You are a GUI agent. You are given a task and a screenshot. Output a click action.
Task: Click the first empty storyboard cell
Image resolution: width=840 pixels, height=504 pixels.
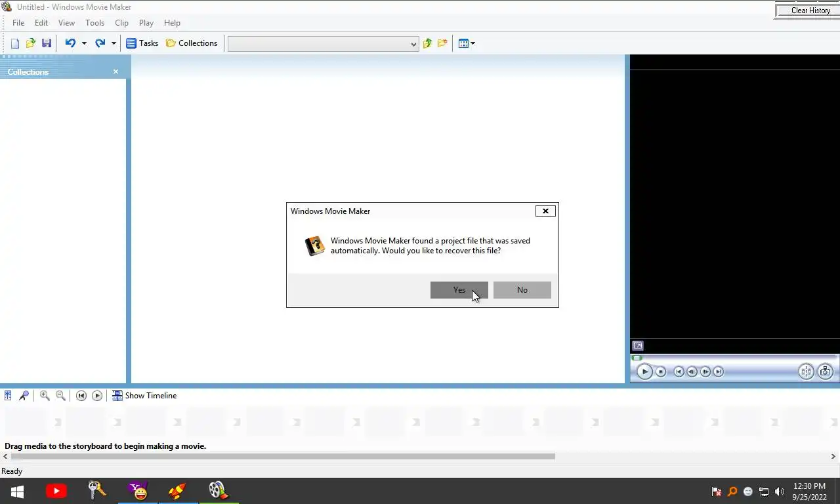point(26,421)
